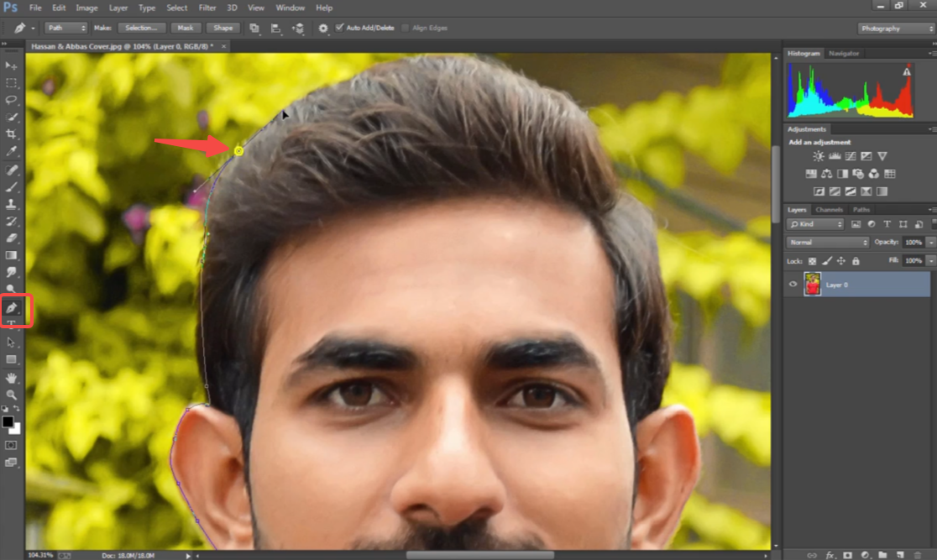The width and height of the screenshot is (937, 560).
Task: Select the Lasso tool
Action: (x=11, y=100)
